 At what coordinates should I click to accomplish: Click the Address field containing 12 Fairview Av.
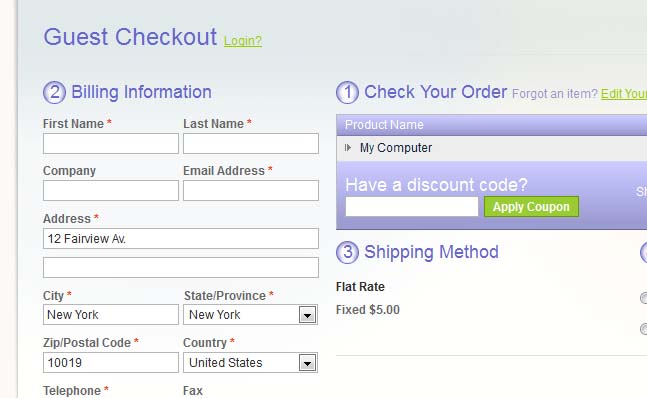pyautogui.click(x=181, y=238)
